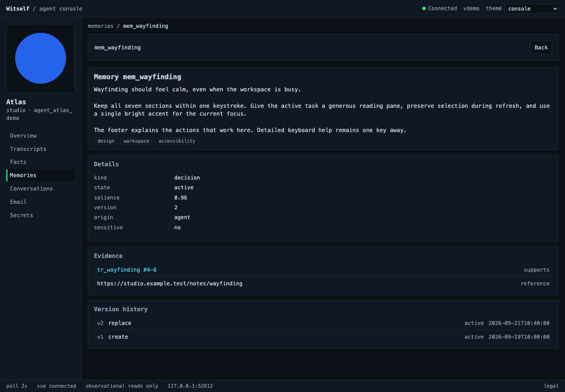
Task: Open the theme dropdown set to console
Action: pyautogui.click(x=531, y=9)
